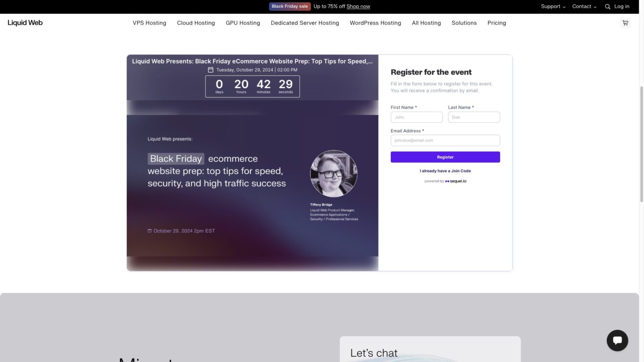Screen dimensions: 644x362
Task: Open the live chat bubble icon
Action: coord(617,341)
